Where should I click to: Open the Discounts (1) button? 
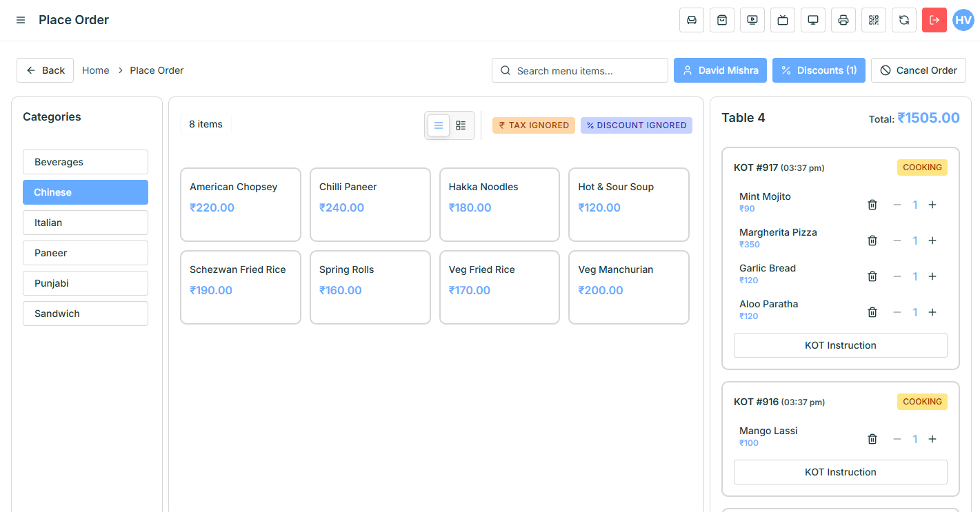click(x=819, y=70)
